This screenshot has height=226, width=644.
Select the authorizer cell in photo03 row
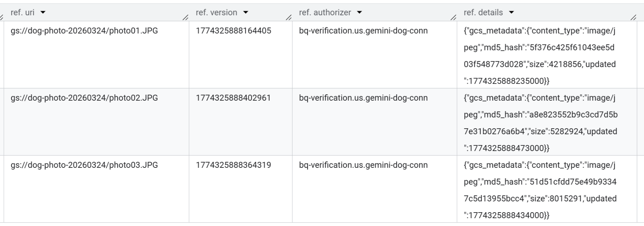(363, 165)
